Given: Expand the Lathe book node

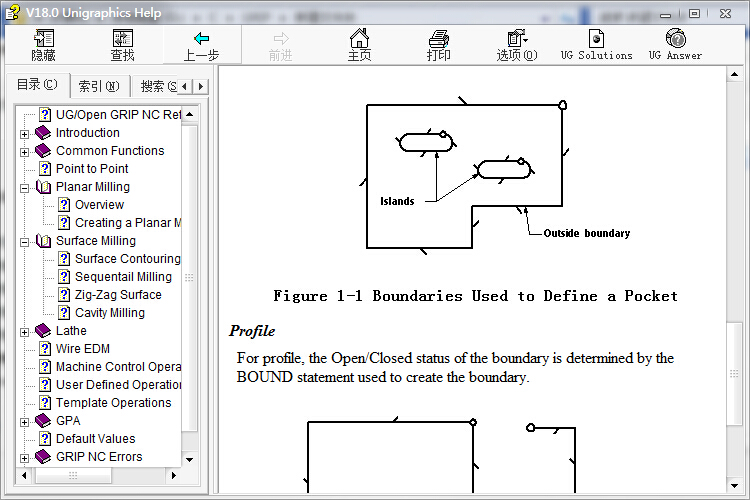Looking at the screenshot, I should click(25, 331).
